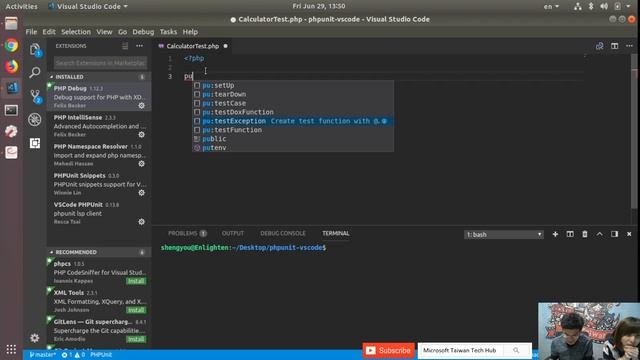Viewport: 640px width, 360px height.
Task: Switch to the DEBUG CONSOLE tab
Action: (283, 233)
